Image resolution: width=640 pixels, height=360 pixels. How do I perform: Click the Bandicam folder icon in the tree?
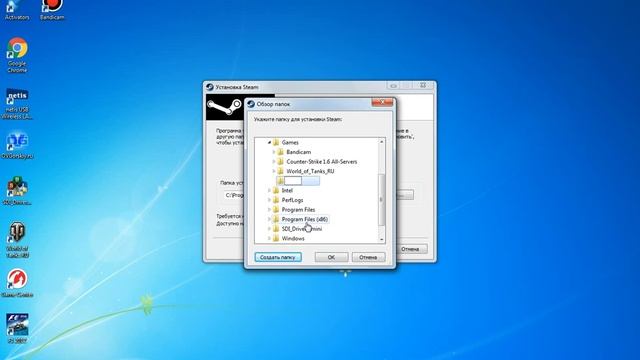(x=280, y=152)
